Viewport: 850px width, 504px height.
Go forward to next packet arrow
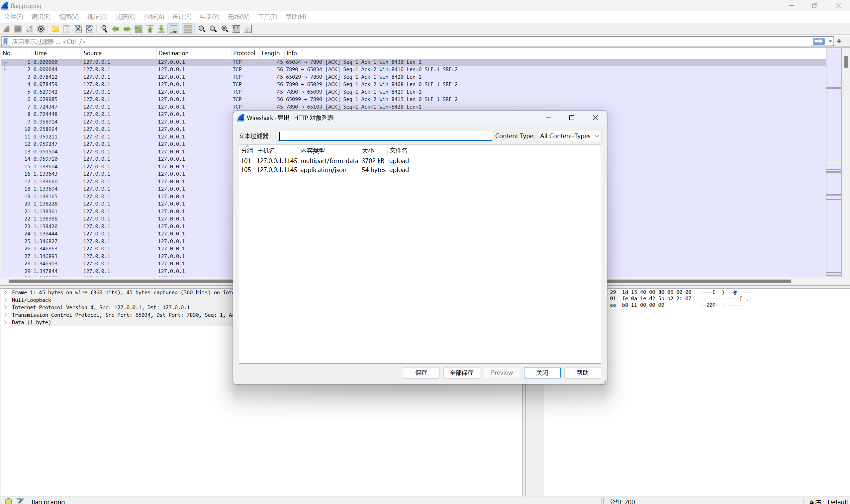(127, 29)
